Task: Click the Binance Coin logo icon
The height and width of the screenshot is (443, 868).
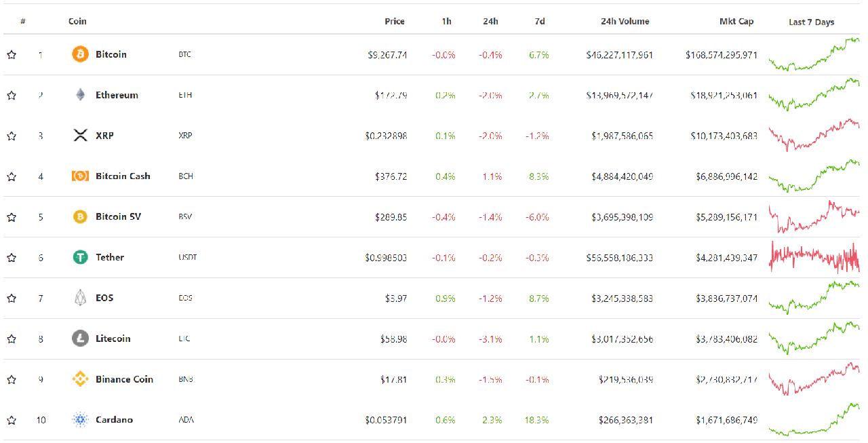Action: click(80, 379)
